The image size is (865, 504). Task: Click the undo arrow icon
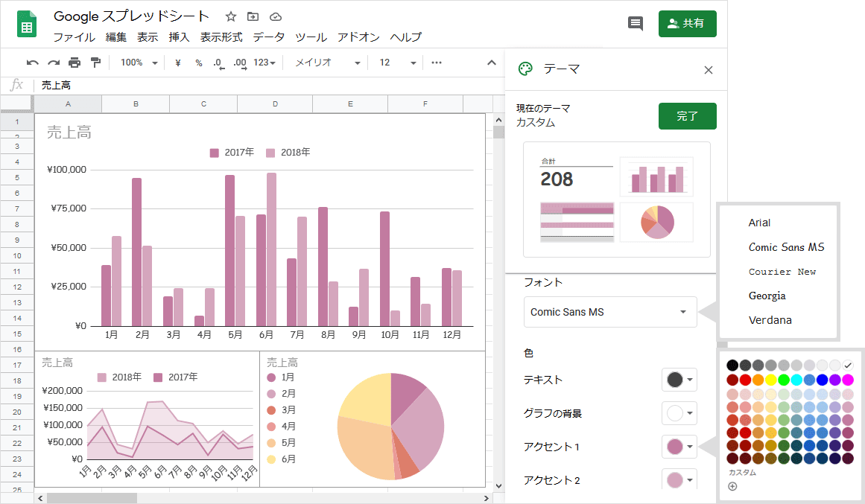pos(32,63)
